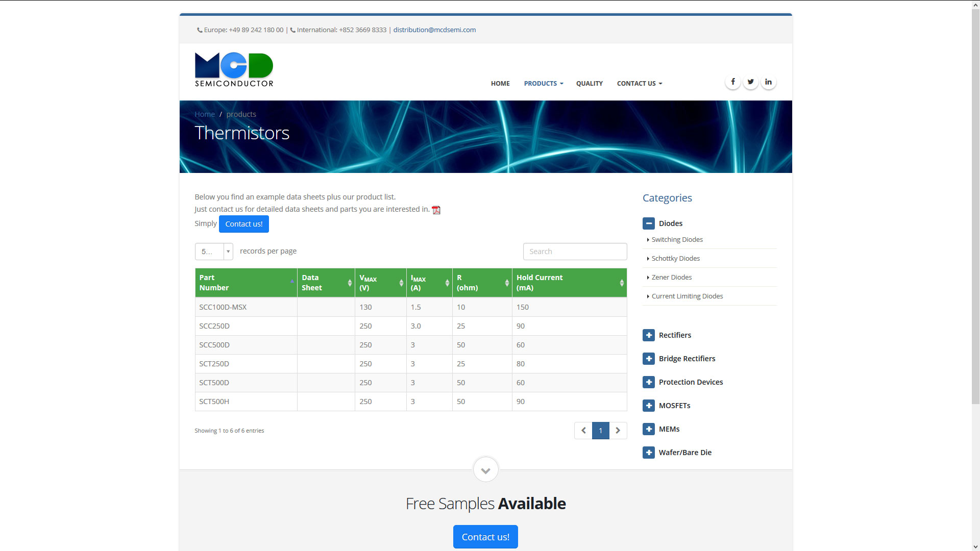Go to next table page arrow
Image resolution: width=980 pixels, height=551 pixels.
(618, 431)
